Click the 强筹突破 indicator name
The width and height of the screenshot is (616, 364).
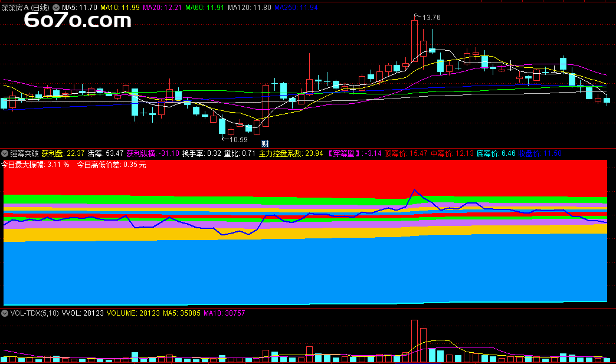(24, 153)
